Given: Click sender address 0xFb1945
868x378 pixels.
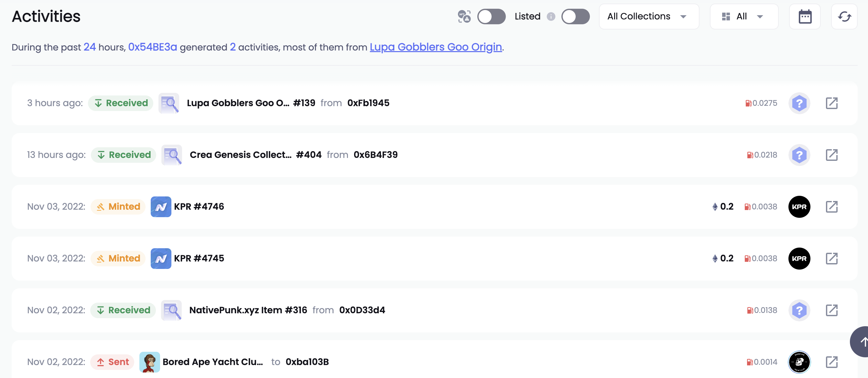Looking at the screenshot, I should point(368,103).
